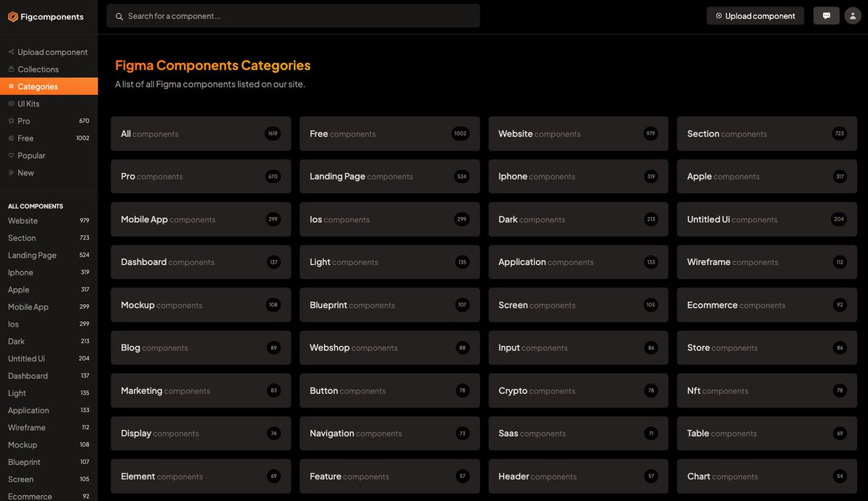Open the Crypto components category

(578, 391)
